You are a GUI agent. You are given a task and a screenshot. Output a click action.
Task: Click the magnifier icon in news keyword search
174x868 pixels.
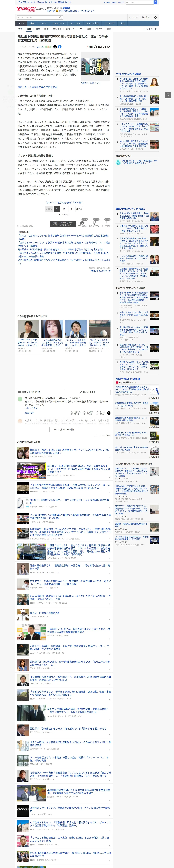(x=60, y=18)
